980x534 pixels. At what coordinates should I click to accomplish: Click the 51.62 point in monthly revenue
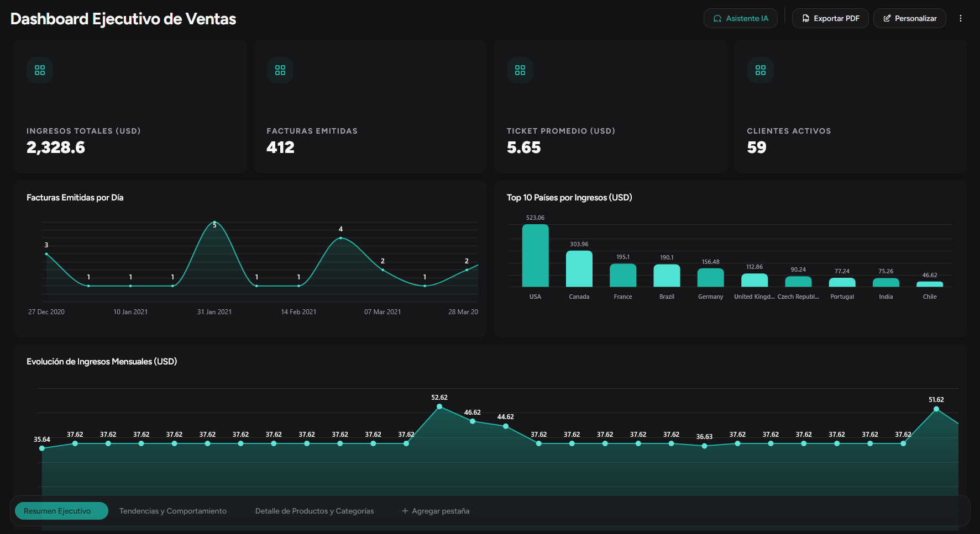click(936, 409)
